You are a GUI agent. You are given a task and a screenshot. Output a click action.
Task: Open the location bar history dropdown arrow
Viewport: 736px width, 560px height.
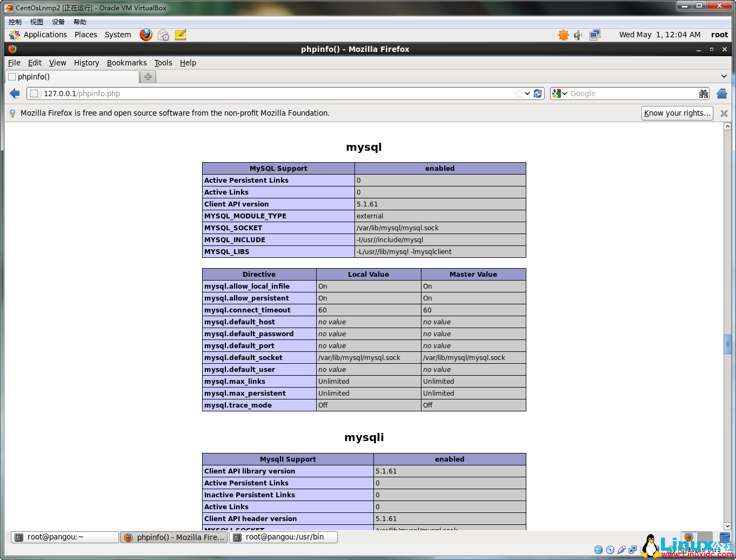tap(527, 93)
